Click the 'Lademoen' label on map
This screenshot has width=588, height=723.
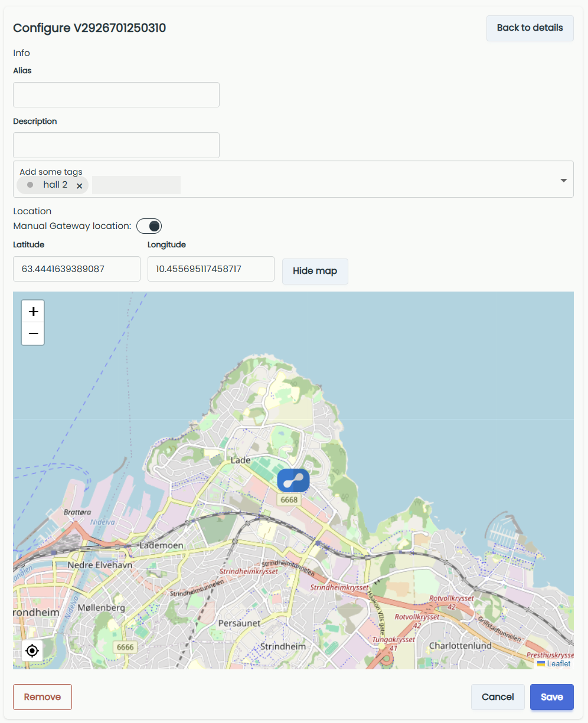(161, 545)
